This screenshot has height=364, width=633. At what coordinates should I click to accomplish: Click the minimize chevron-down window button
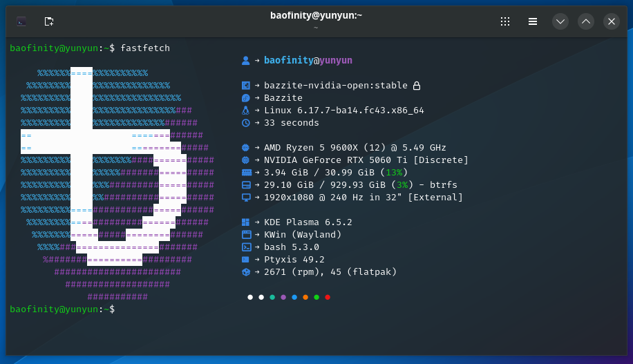pyautogui.click(x=560, y=21)
